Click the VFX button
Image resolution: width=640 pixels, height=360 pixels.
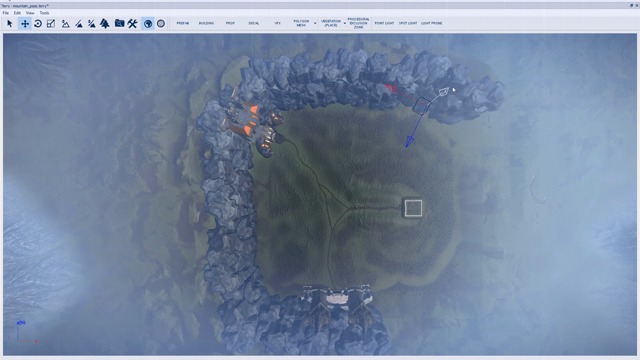278,23
